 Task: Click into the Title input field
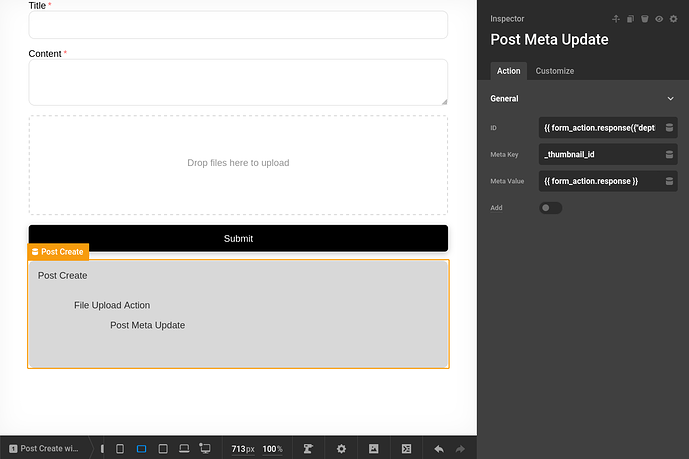[237, 25]
